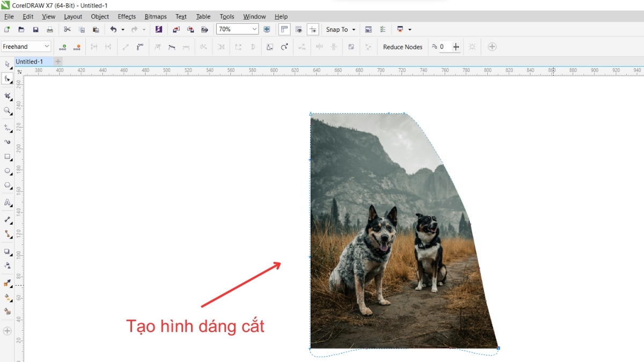This screenshot has height=362, width=644.
Task: Select the Text tool
Action: 8,203
